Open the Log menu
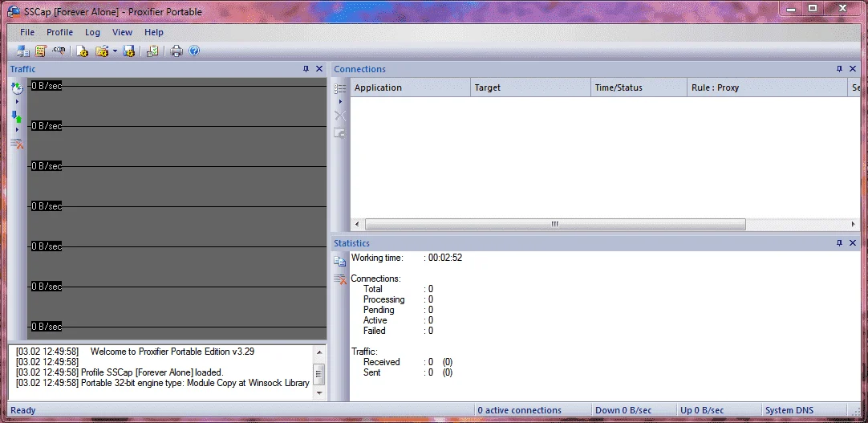This screenshot has height=423, width=868. [x=92, y=32]
